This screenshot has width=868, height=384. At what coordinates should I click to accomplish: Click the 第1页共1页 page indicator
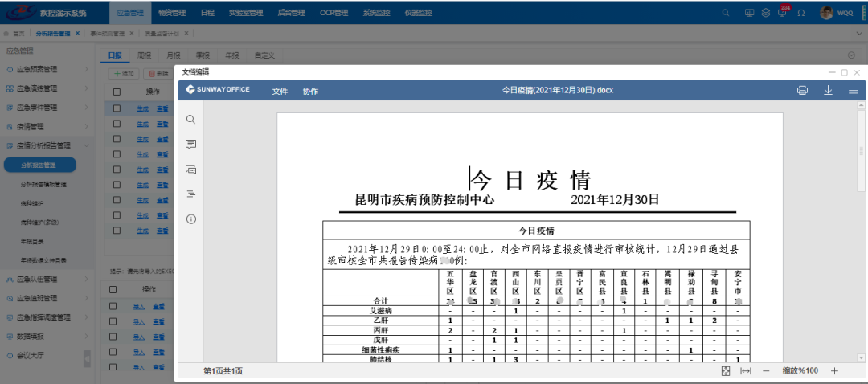(223, 371)
